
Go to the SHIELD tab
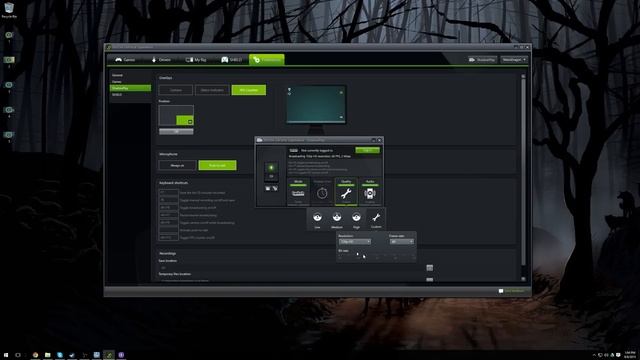point(231,60)
